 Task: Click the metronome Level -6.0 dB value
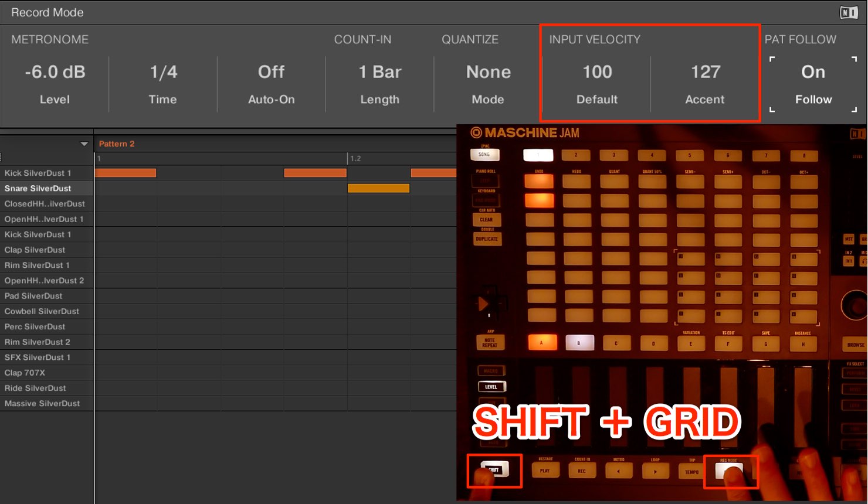click(55, 72)
